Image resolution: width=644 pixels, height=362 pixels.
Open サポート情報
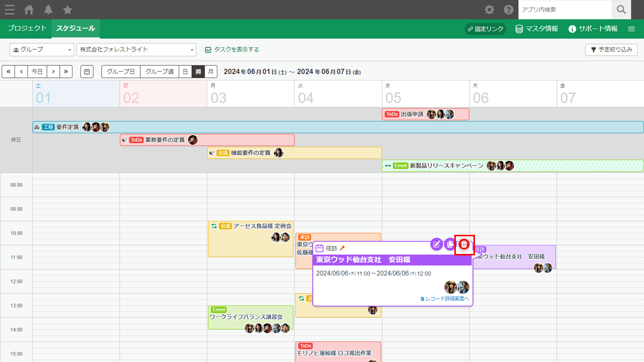pyautogui.click(x=593, y=29)
